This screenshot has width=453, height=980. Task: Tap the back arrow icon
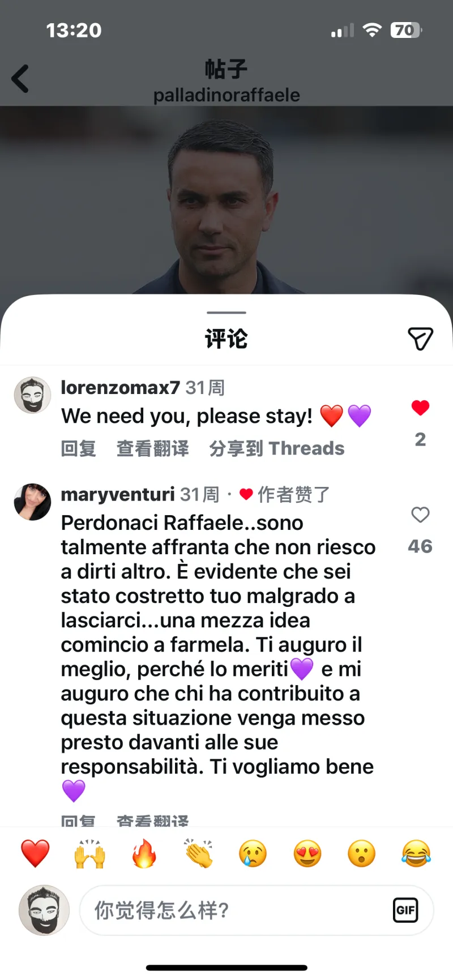click(x=20, y=79)
